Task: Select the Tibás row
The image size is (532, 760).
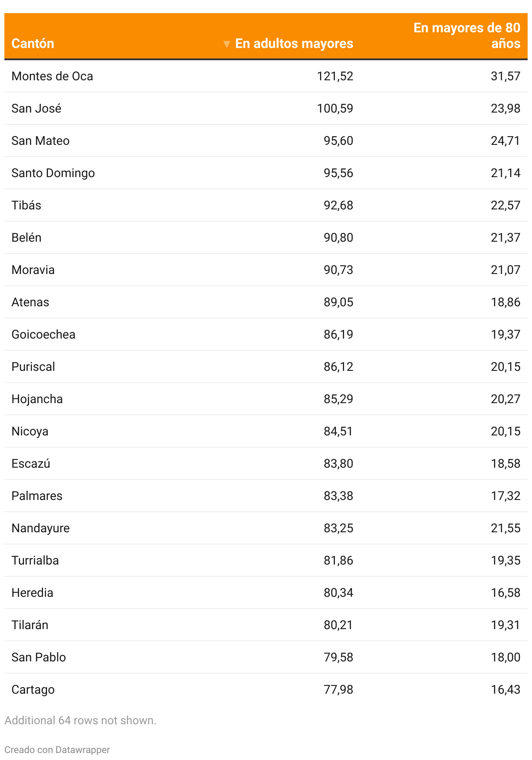Action: point(26,205)
